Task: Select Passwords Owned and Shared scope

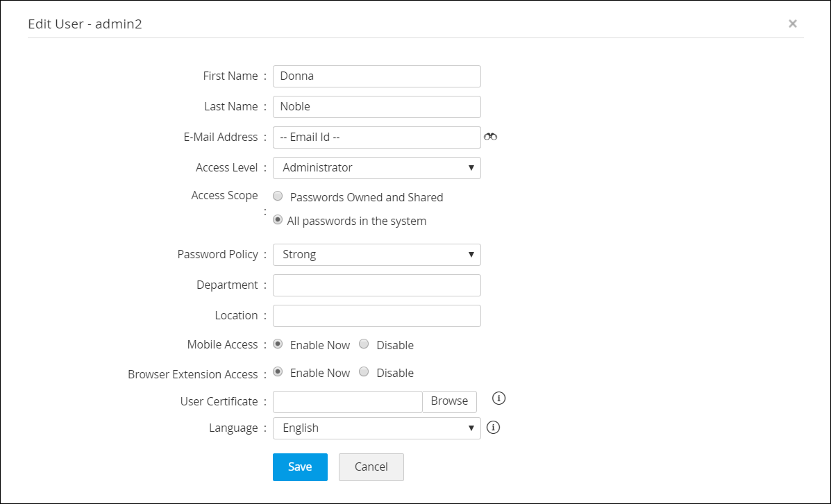Action: coord(278,196)
